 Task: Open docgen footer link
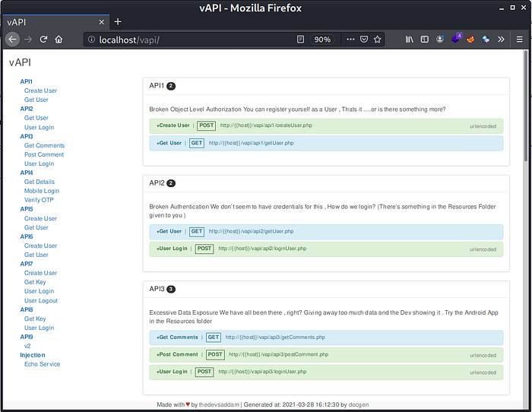pyautogui.click(x=358, y=404)
